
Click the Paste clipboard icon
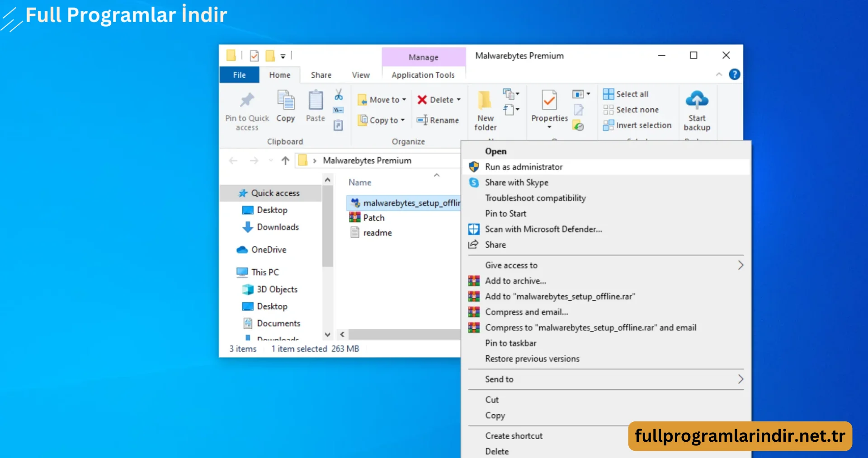[316, 100]
